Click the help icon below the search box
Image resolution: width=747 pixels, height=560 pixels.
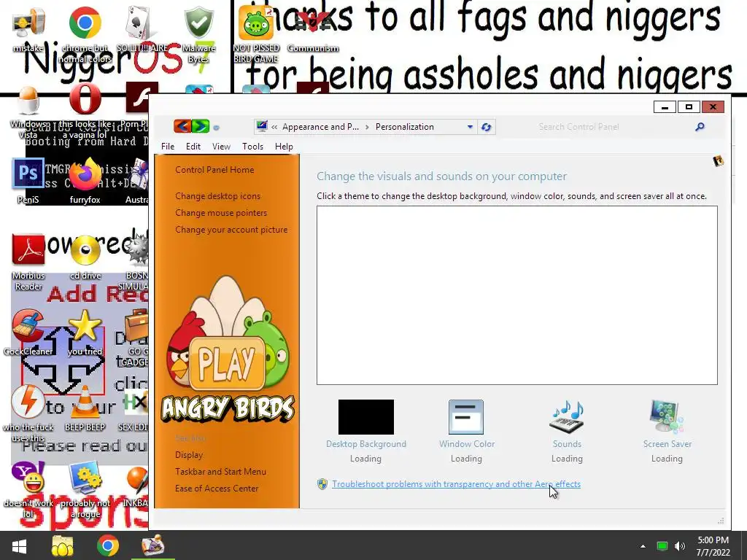[x=718, y=161]
